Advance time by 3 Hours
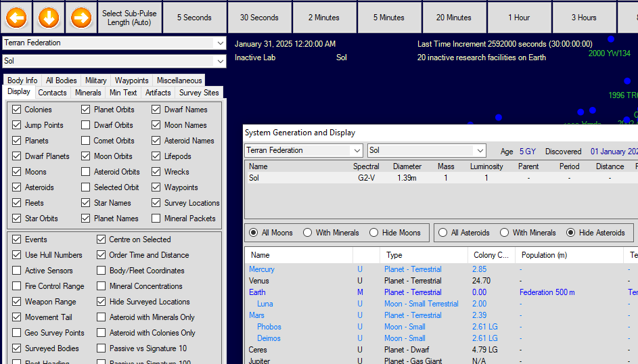The width and height of the screenshot is (638, 364). [x=584, y=18]
